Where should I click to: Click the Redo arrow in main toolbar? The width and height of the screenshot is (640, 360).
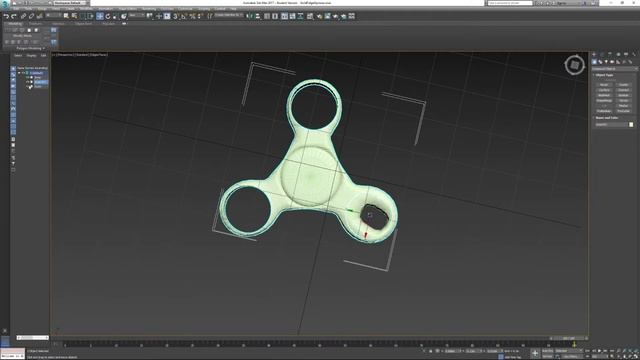pyautogui.click(x=14, y=16)
